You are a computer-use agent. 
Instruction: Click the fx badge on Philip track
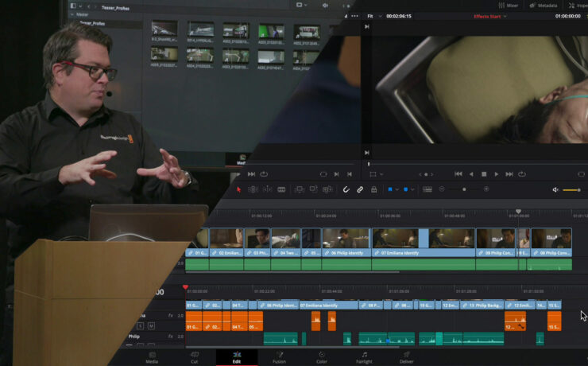click(170, 337)
